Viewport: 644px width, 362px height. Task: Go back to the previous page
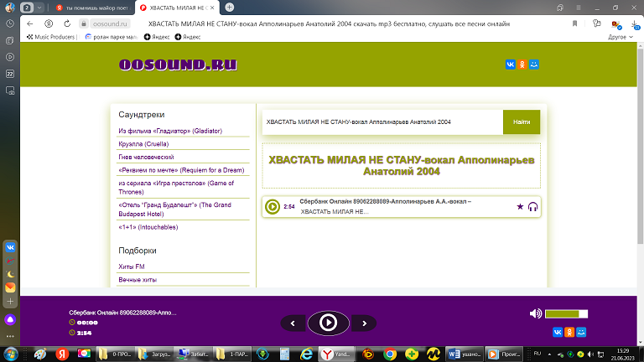tap(30, 23)
